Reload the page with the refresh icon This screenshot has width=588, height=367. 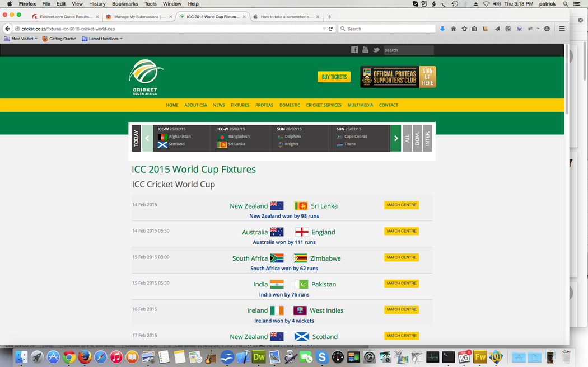[x=330, y=29]
